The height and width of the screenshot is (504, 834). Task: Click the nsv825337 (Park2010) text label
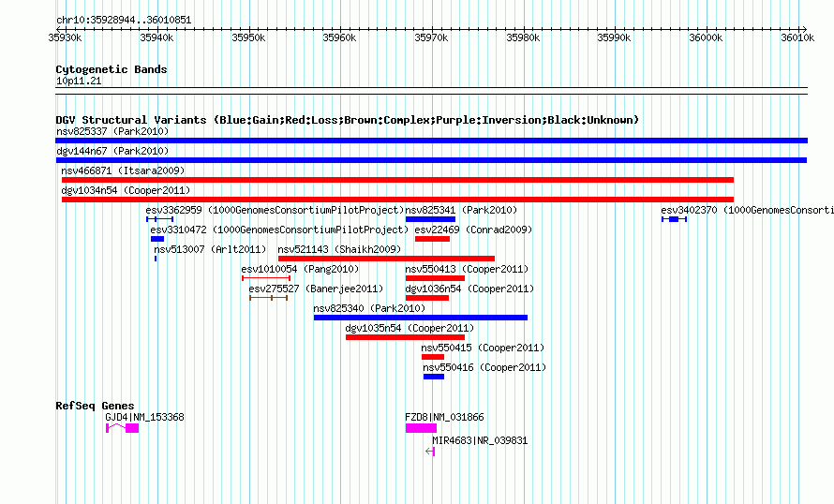[112, 131]
